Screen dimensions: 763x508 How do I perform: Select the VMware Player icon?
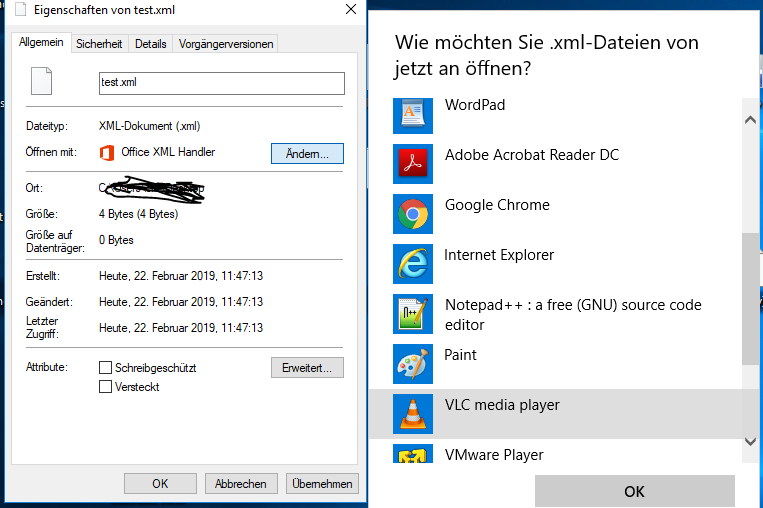click(x=413, y=454)
